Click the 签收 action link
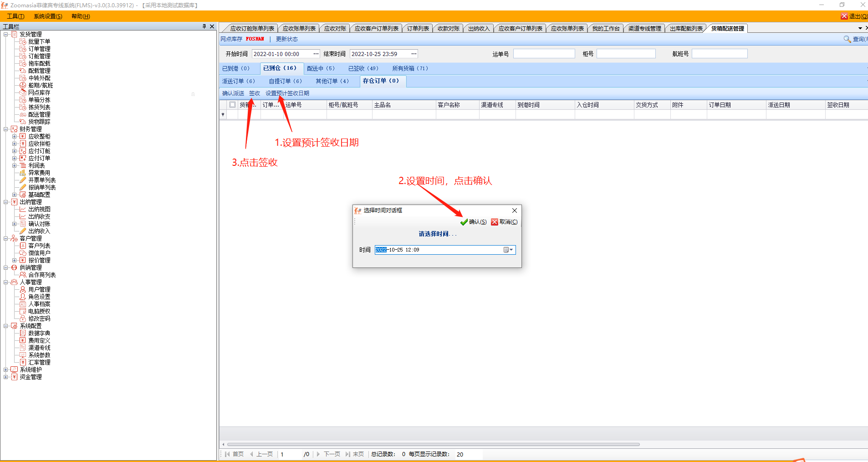868x462 pixels. [254, 93]
